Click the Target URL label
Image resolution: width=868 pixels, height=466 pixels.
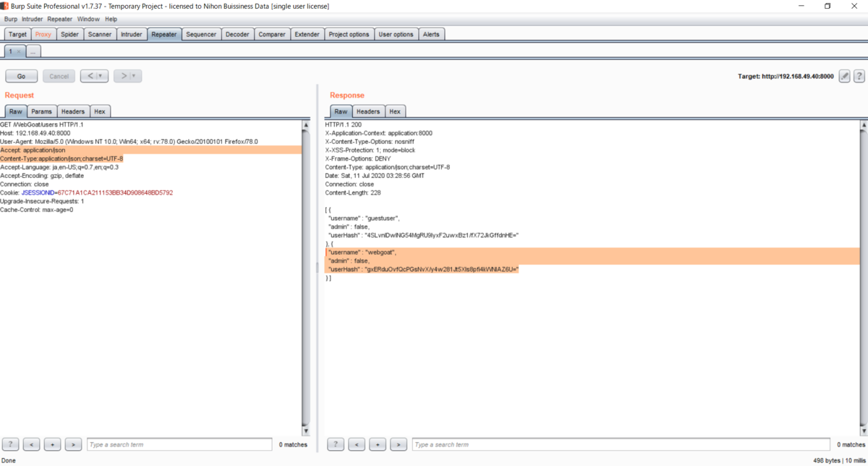(786, 76)
